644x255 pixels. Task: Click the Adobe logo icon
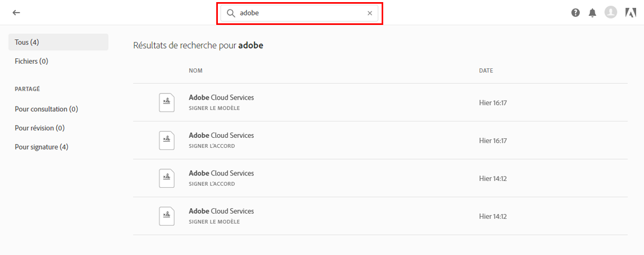tap(631, 13)
